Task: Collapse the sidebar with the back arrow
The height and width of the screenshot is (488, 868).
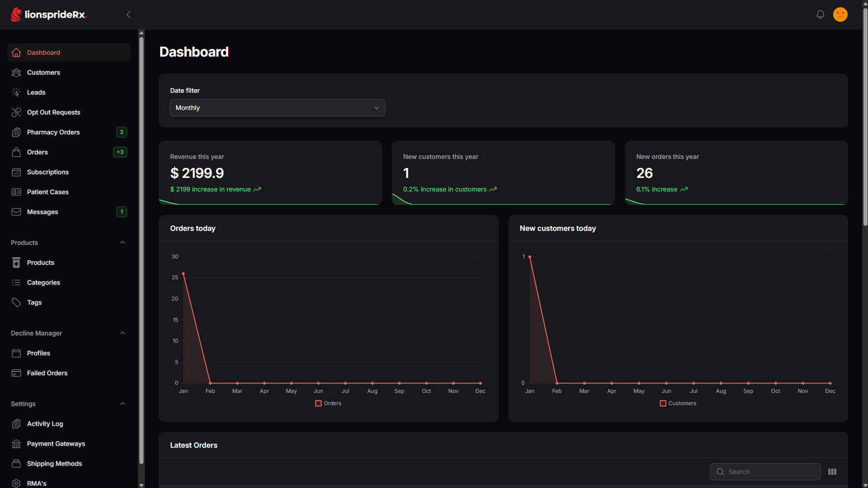Action: [129, 14]
